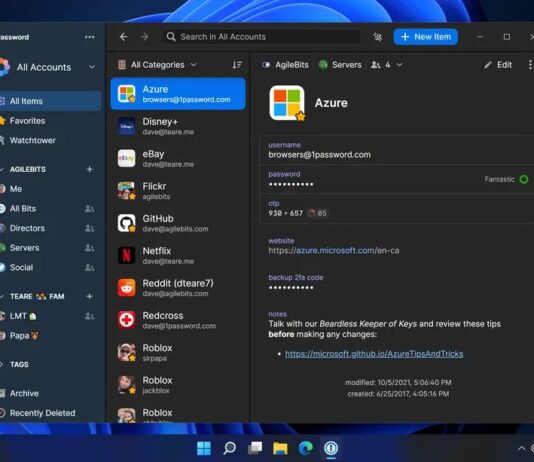The image size is (534, 462).
Task: Select the Papa vault in sidebar
Action: [50, 336]
